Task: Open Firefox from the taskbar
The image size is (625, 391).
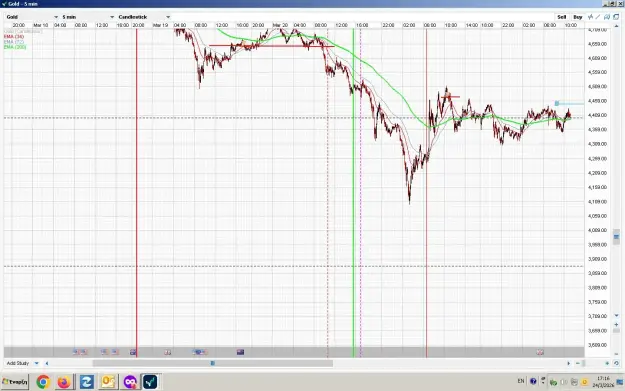Action: pyautogui.click(x=64, y=382)
